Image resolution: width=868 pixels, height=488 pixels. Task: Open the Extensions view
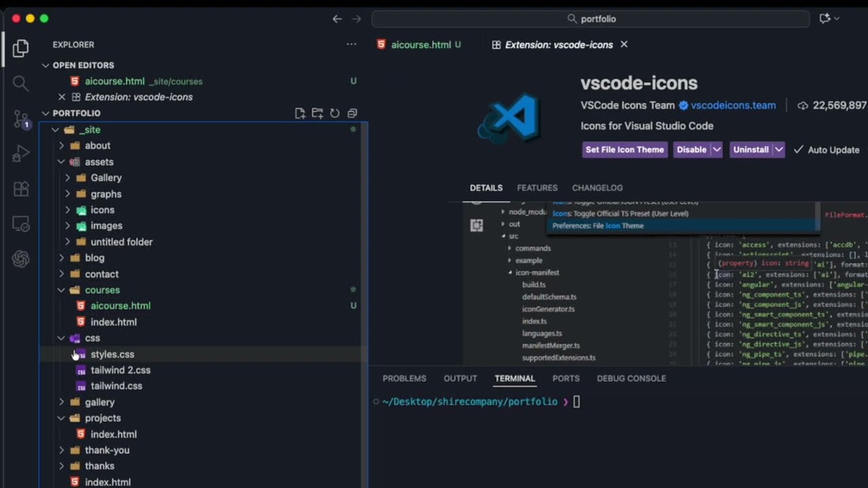click(x=20, y=189)
